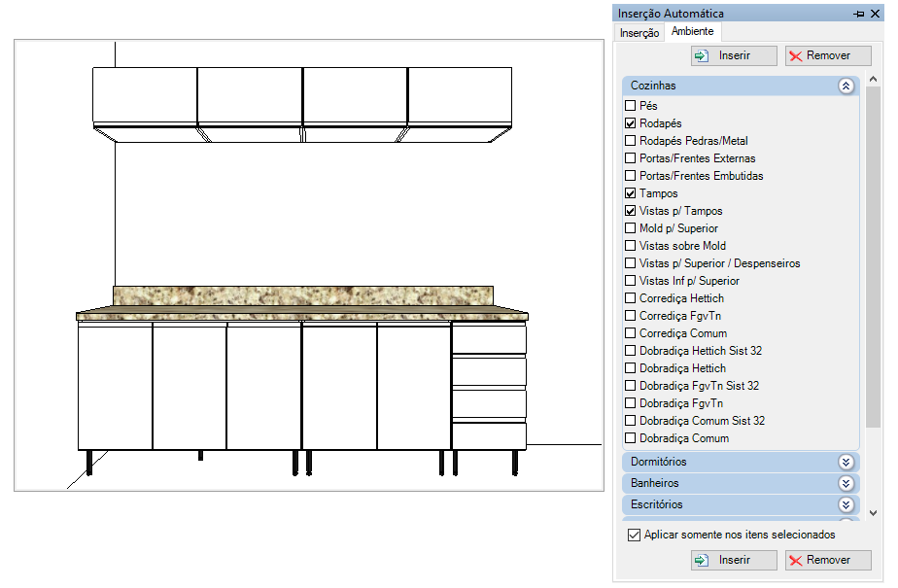
Task: Check Vistas Inf p/ Superior
Action: (631, 281)
